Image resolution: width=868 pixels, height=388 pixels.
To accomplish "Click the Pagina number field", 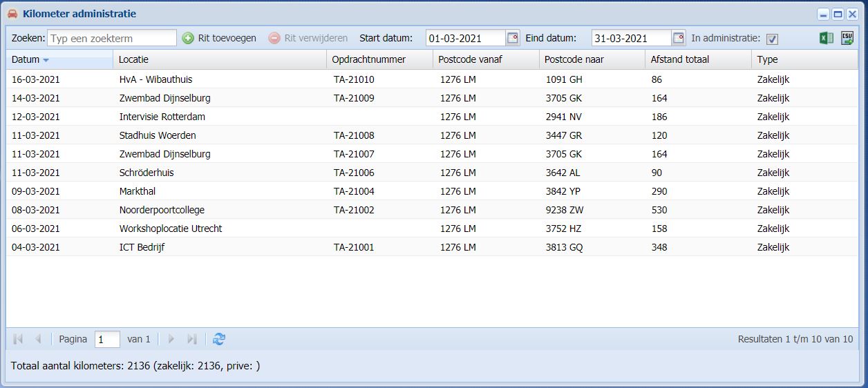I will pos(107,339).
